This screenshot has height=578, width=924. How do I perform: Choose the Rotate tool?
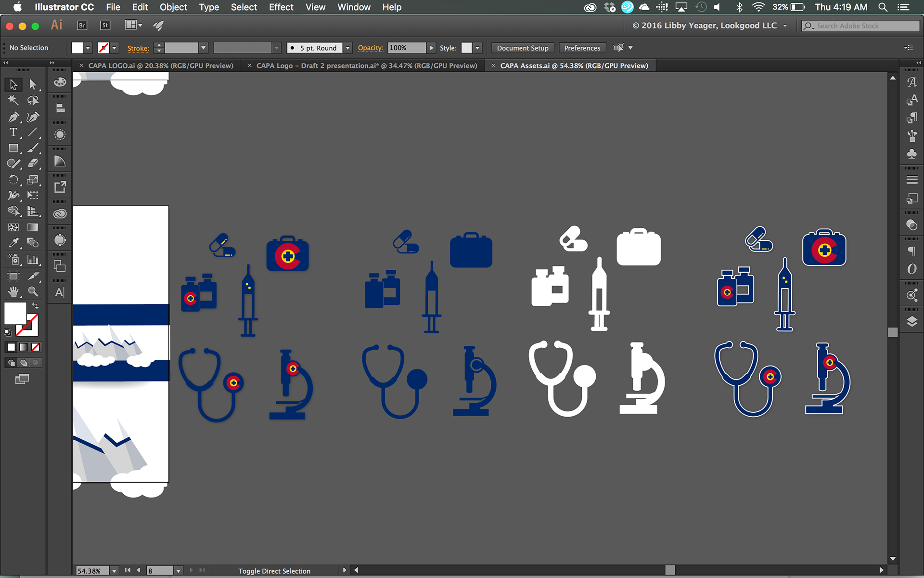click(13, 180)
